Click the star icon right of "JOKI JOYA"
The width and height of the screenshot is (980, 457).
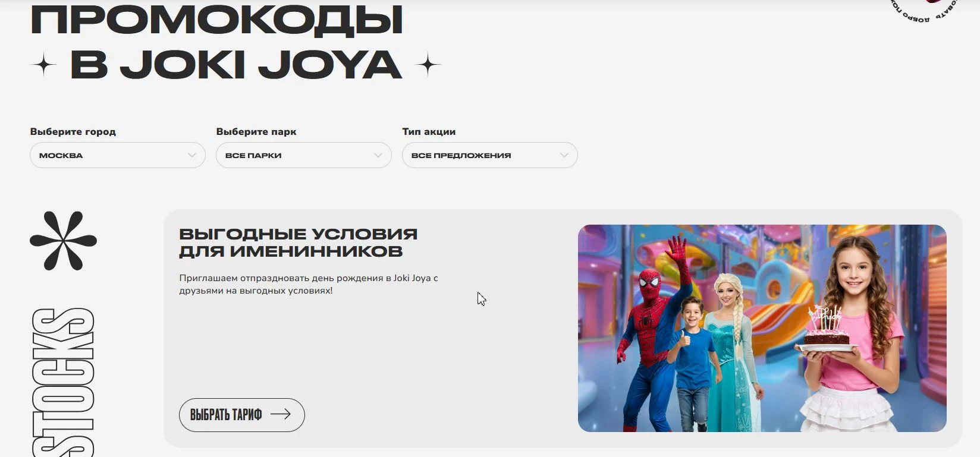pyautogui.click(x=428, y=65)
